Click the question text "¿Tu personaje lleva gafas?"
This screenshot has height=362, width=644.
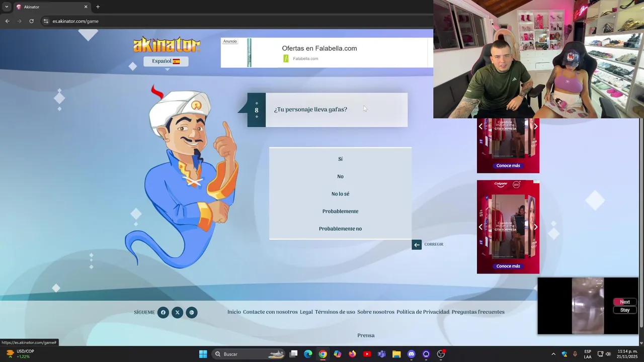click(x=310, y=110)
